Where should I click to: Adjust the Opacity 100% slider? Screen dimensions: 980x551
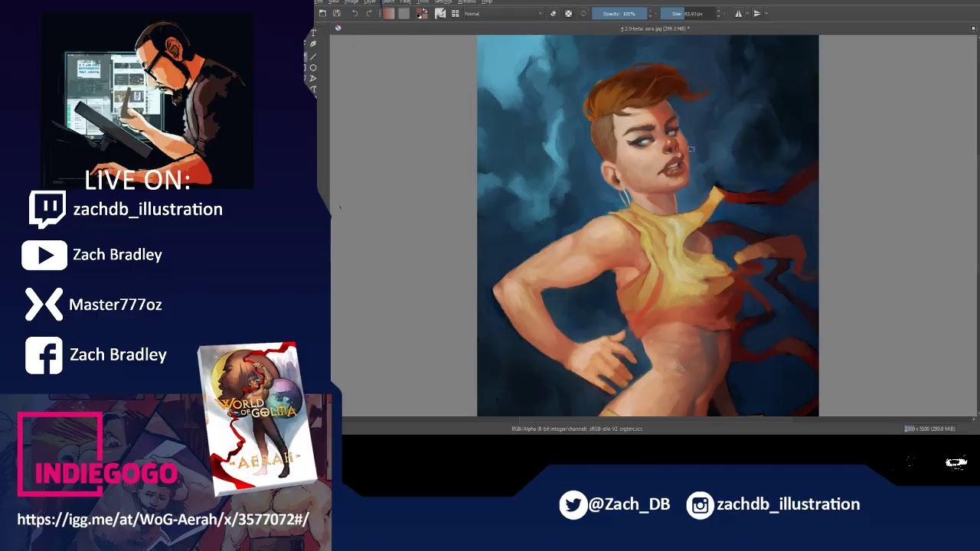(x=619, y=13)
